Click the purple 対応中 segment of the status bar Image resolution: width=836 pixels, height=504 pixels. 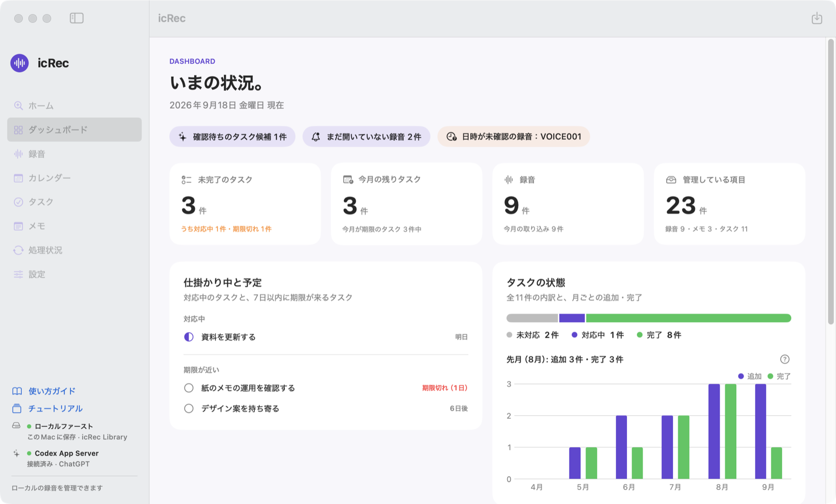click(x=572, y=318)
